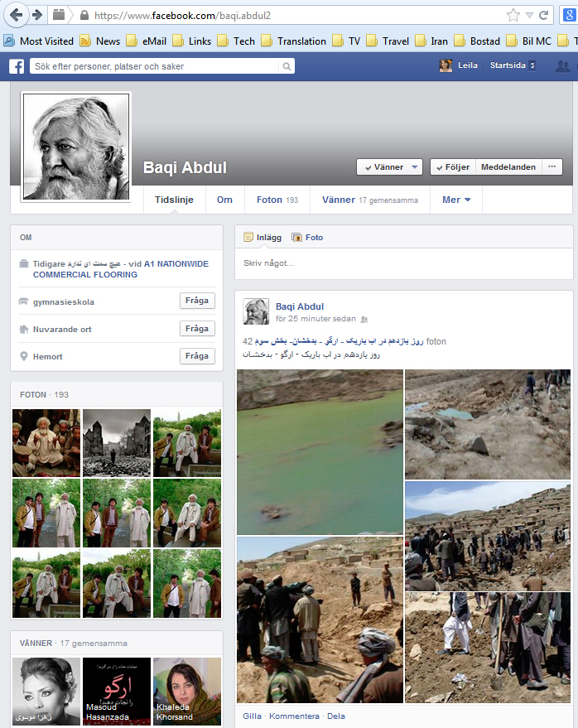The width and height of the screenshot is (578, 728).
Task: Open friend requests icon in top bar
Action: click(563, 66)
